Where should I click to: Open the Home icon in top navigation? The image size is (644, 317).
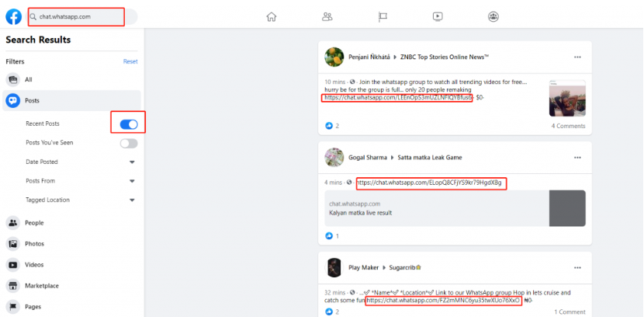[x=272, y=17]
